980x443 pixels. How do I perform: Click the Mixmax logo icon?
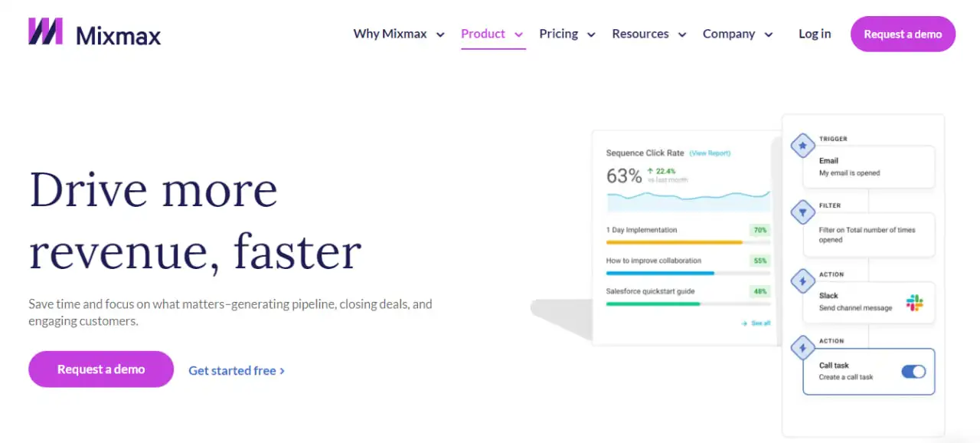45,32
